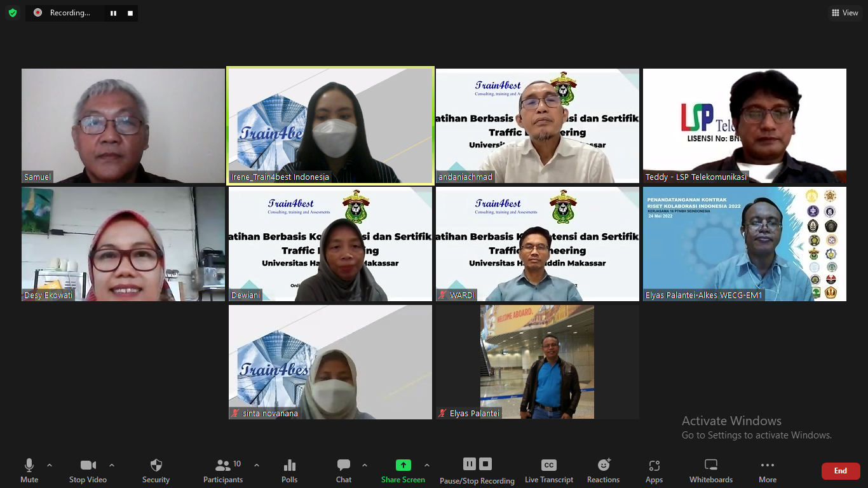
Task: Open the Apps icon
Action: [654, 471]
